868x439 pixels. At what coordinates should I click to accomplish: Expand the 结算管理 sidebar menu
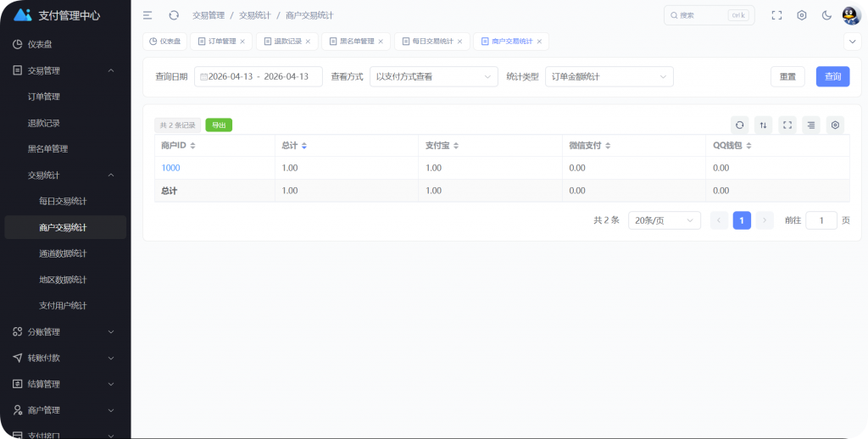(65, 384)
